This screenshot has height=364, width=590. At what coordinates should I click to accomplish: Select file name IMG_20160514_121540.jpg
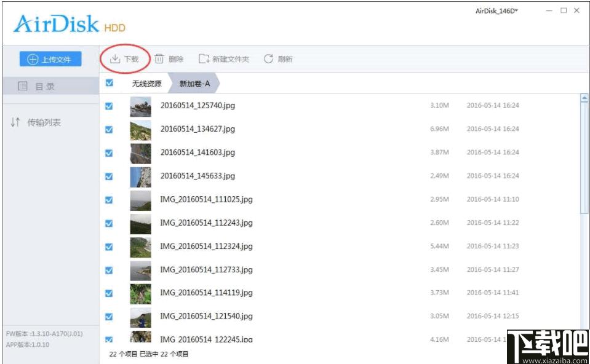(206, 316)
